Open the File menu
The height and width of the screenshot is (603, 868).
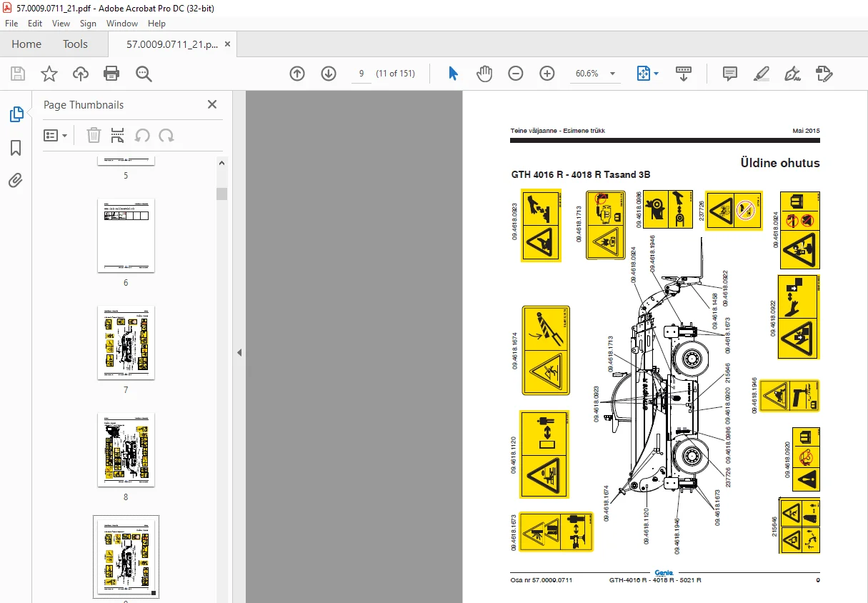click(11, 24)
